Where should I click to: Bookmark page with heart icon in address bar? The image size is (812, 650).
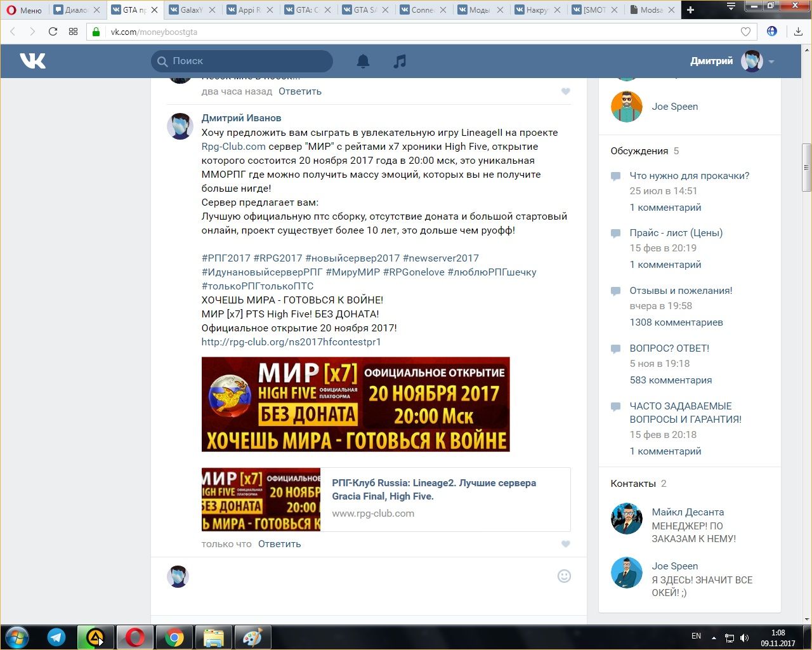point(745,32)
